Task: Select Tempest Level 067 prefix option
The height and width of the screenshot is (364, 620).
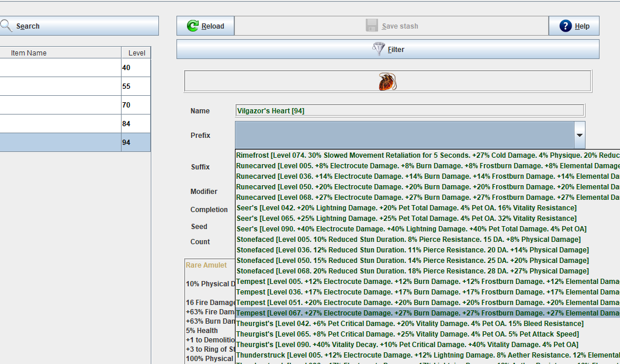Action: pos(427,313)
